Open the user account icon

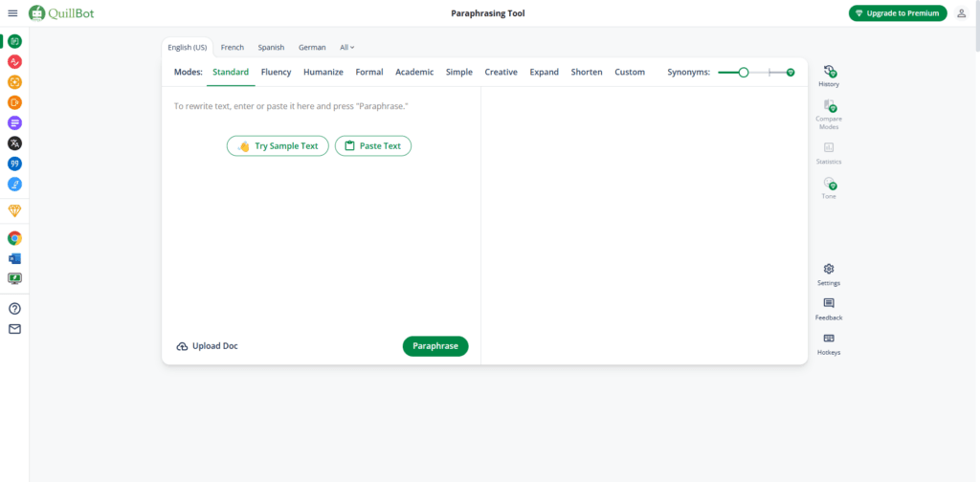pos(961,13)
